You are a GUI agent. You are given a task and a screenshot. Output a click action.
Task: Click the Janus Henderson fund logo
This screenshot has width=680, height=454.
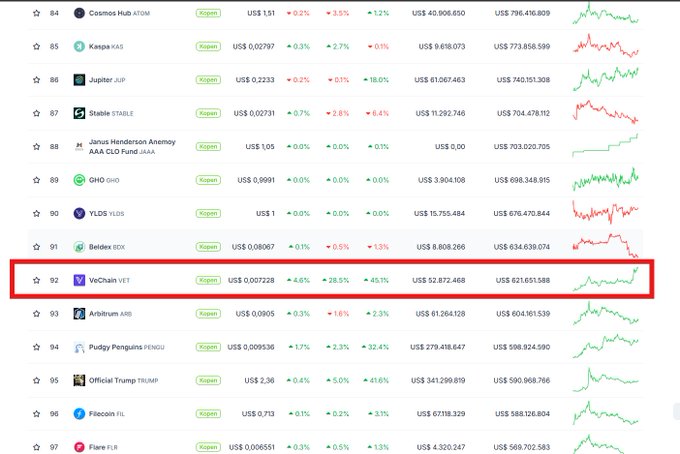click(x=79, y=147)
